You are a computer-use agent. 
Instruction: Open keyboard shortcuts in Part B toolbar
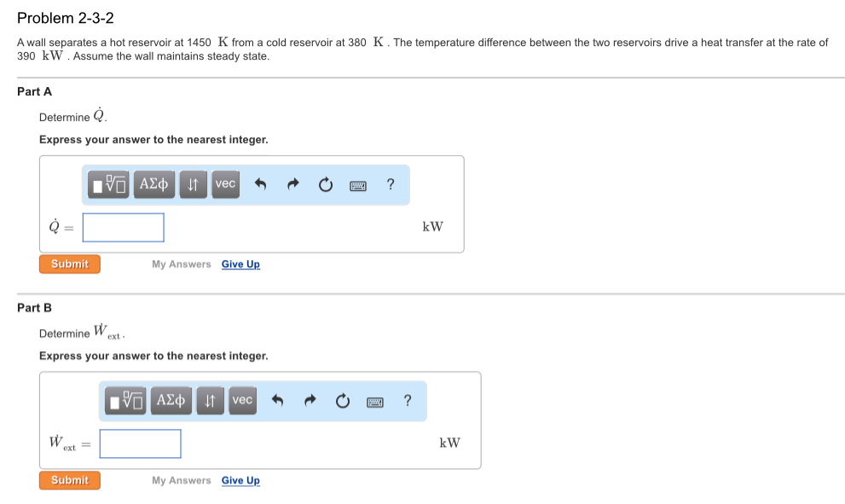[373, 401]
